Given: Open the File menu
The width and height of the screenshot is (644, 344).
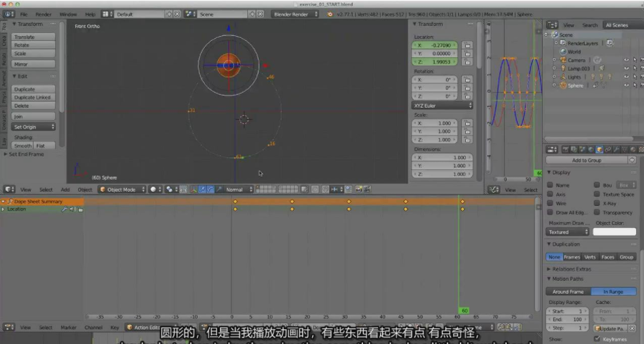Looking at the screenshot, I should point(24,15).
